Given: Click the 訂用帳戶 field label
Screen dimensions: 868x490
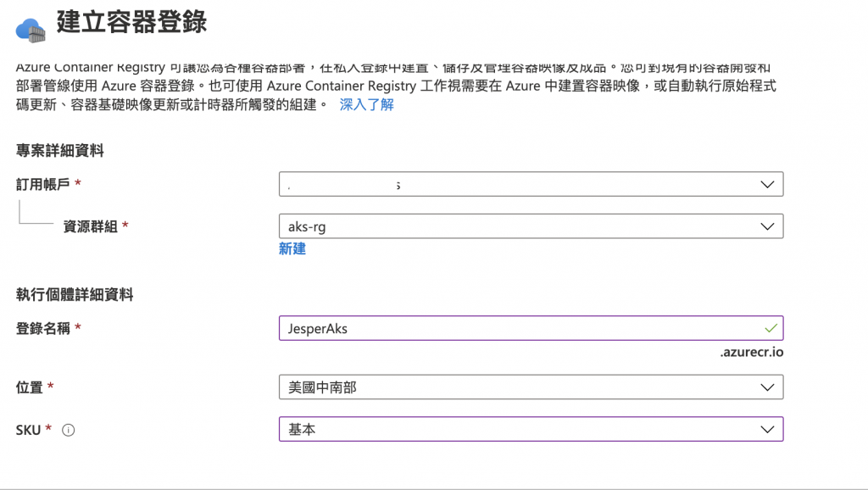Looking at the screenshot, I should [x=42, y=184].
